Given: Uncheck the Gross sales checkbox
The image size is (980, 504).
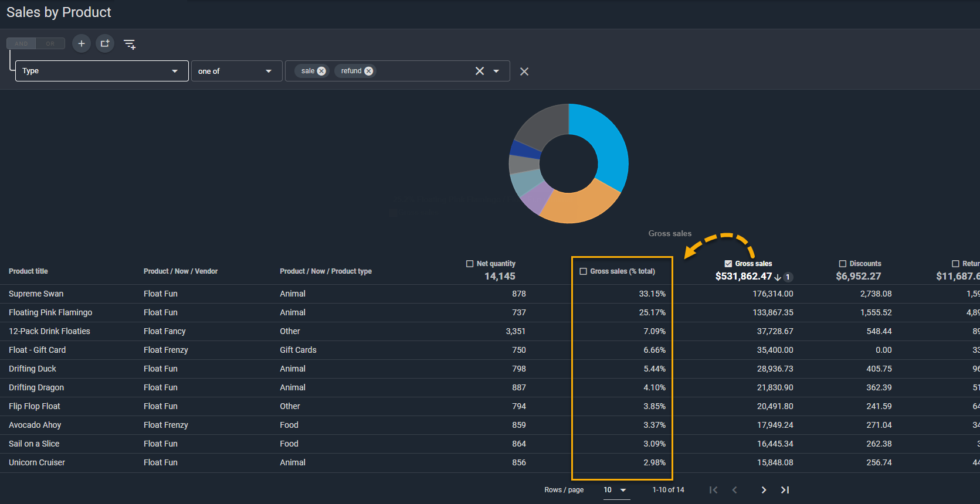Looking at the screenshot, I should click(x=728, y=264).
